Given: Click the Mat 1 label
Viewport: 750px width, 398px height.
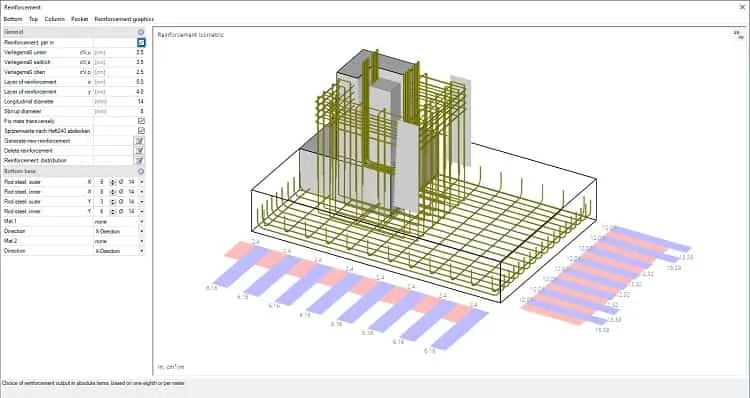Looking at the screenshot, I should click(10, 221).
